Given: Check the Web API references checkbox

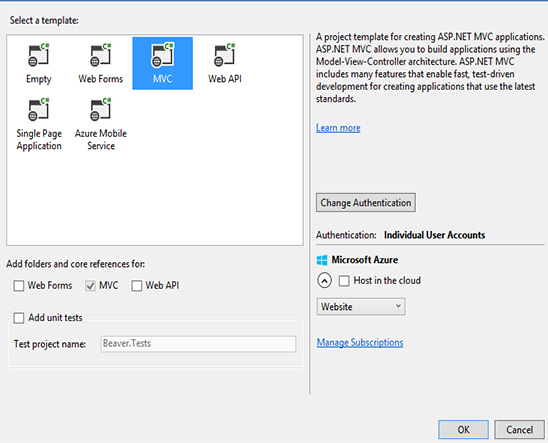Looking at the screenshot, I should (136, 286).
